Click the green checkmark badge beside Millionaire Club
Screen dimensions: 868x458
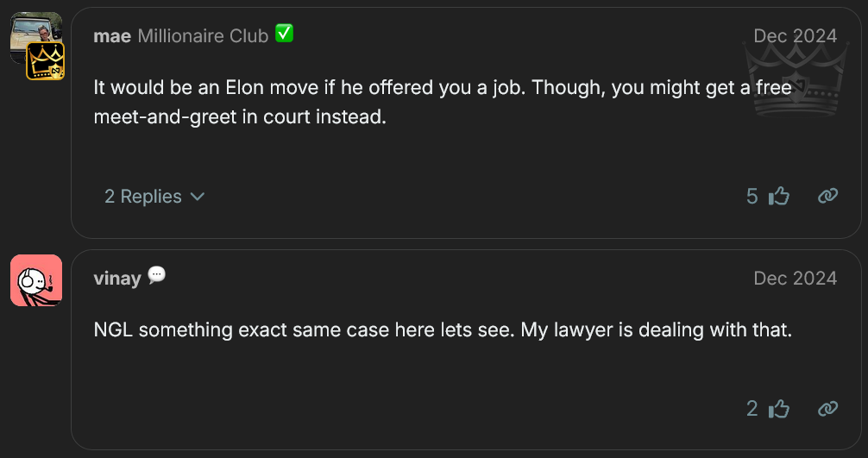tap(284, 35)
